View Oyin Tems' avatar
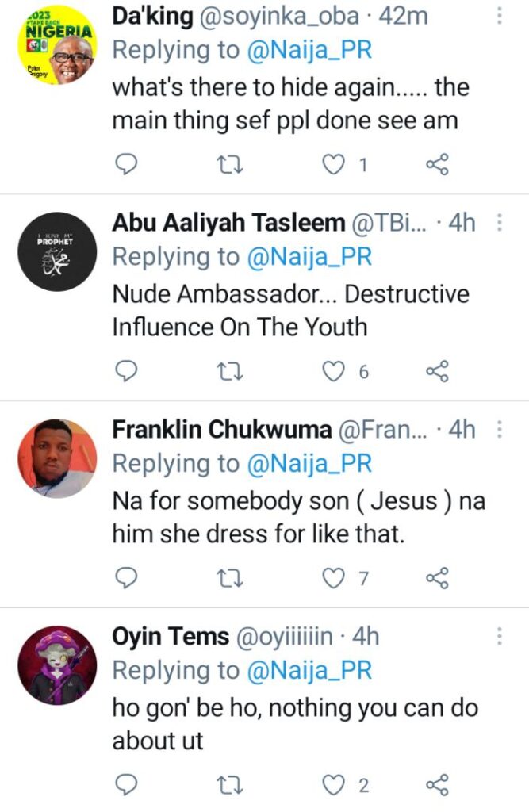This screenshot has width=529, height=812. click(57, 665)
